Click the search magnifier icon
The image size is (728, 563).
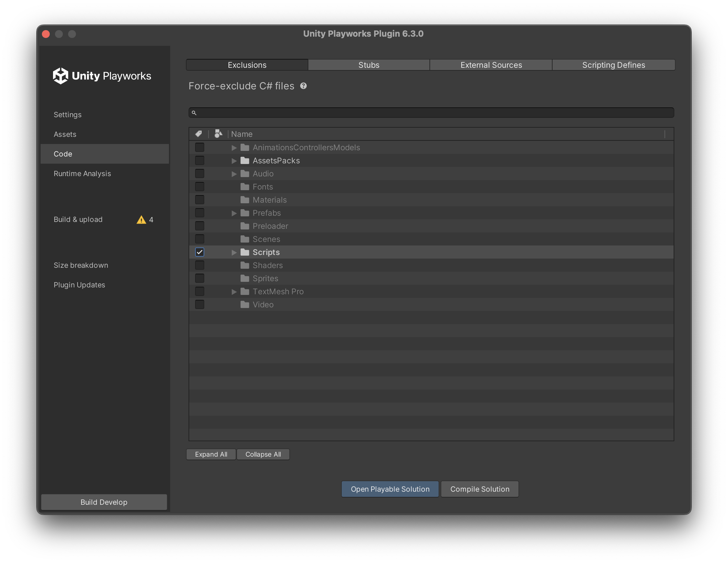(194, 113)
